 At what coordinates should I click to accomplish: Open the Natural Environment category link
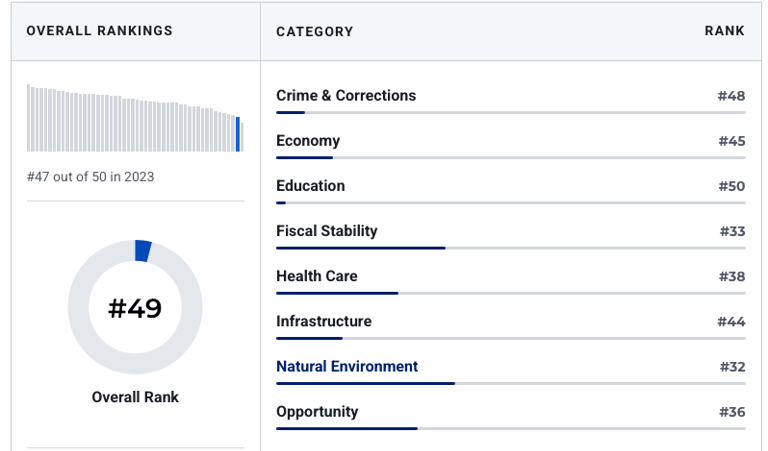click(347, 366)
